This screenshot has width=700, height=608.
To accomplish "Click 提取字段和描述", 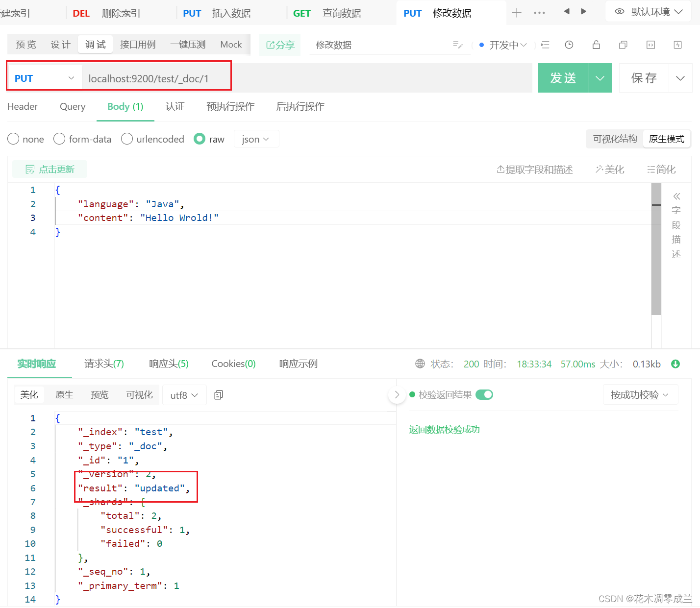I will pyautogui.click(x=535, y=170).
